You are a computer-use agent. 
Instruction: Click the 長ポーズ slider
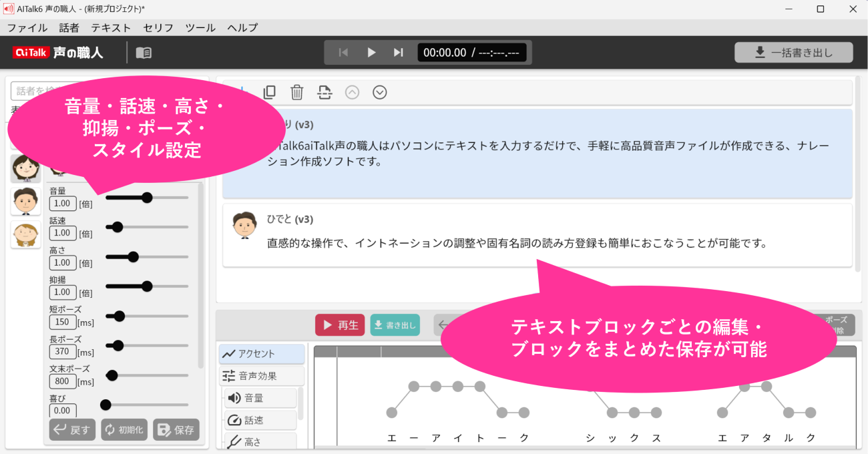pyautogui.click(x=147, y=345)
